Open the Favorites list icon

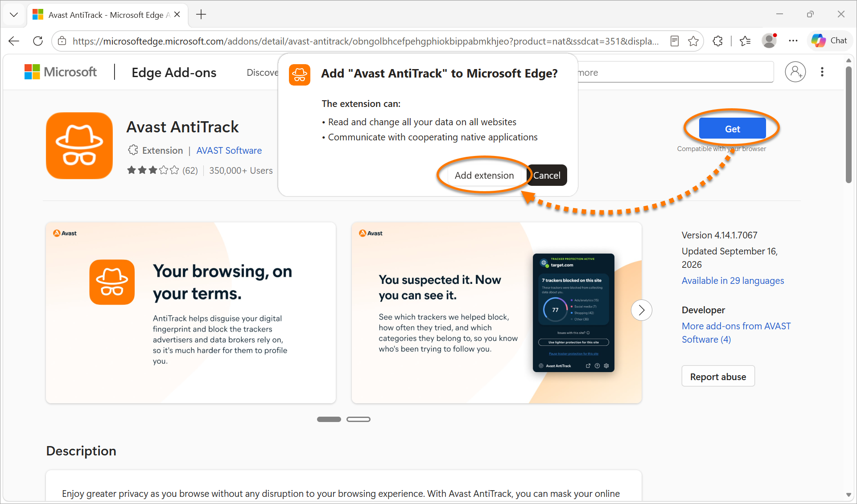[745, 41]
